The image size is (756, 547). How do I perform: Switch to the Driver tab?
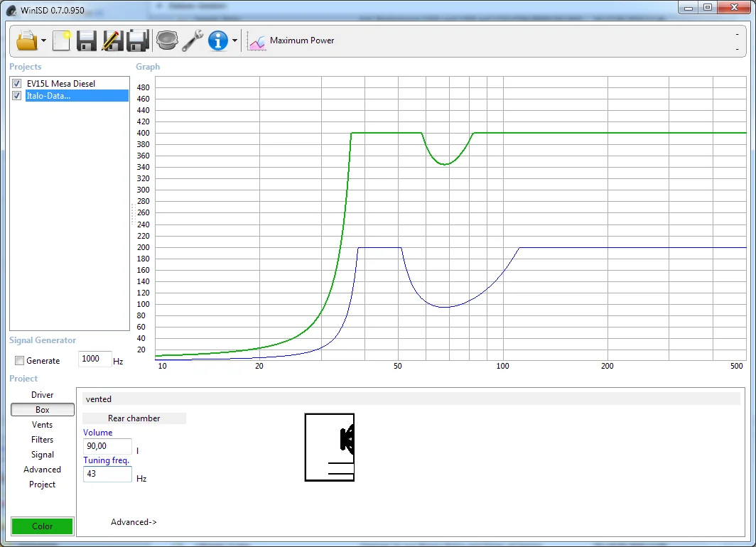[43, 395]
